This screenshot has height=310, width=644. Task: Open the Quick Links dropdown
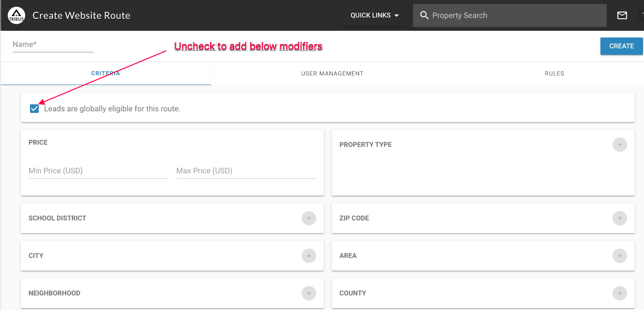click(x=375, y=15)
